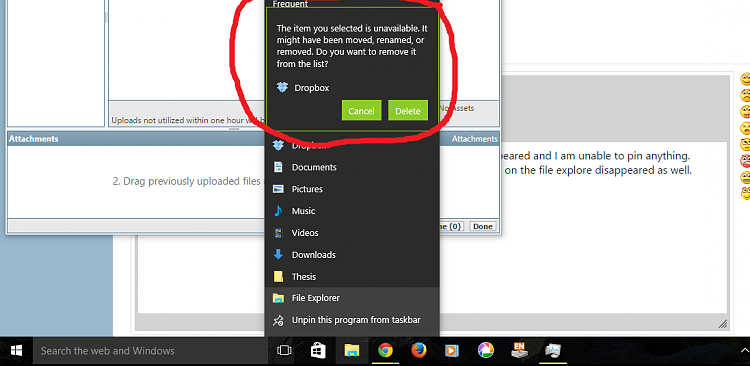The height and width of the screenshot is (366, 750).
Task: Insert the red angry face smiley
Action: [x=745, y=161]
